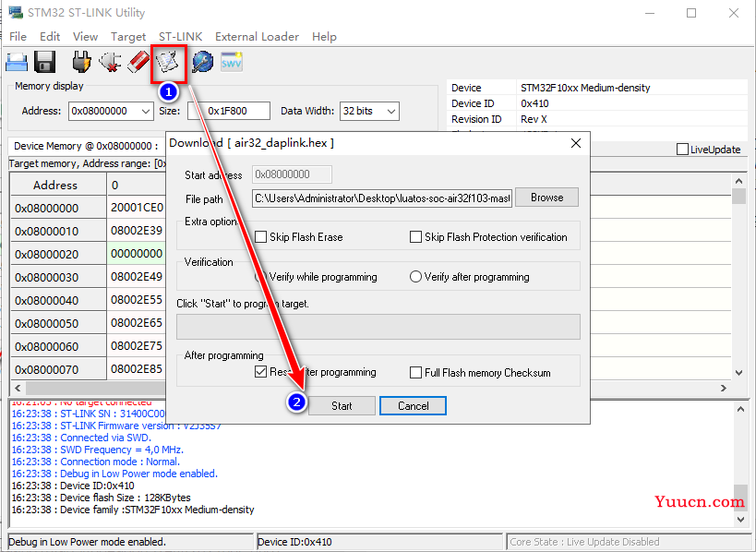Image resolution: width=756 pixels, height=552 pixels.
Task: Click status bar Core State text
Action: pyautogui.click(x=584, y=542)
